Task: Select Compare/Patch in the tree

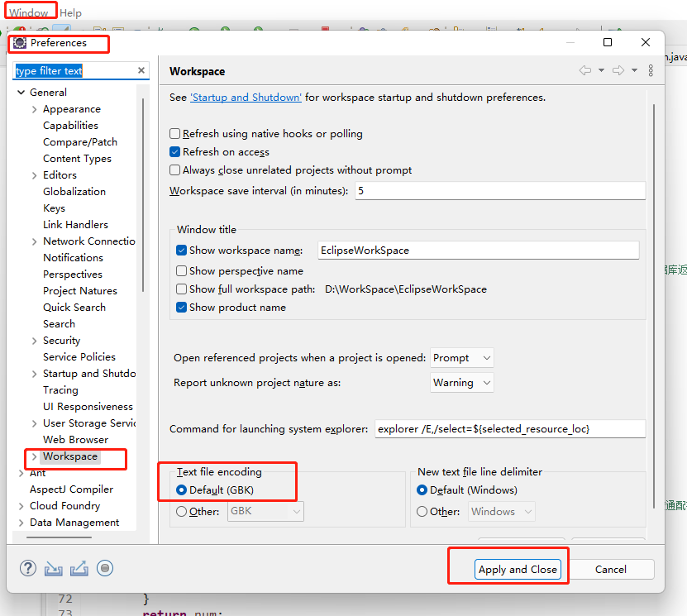Action: (x=80, y=142)
